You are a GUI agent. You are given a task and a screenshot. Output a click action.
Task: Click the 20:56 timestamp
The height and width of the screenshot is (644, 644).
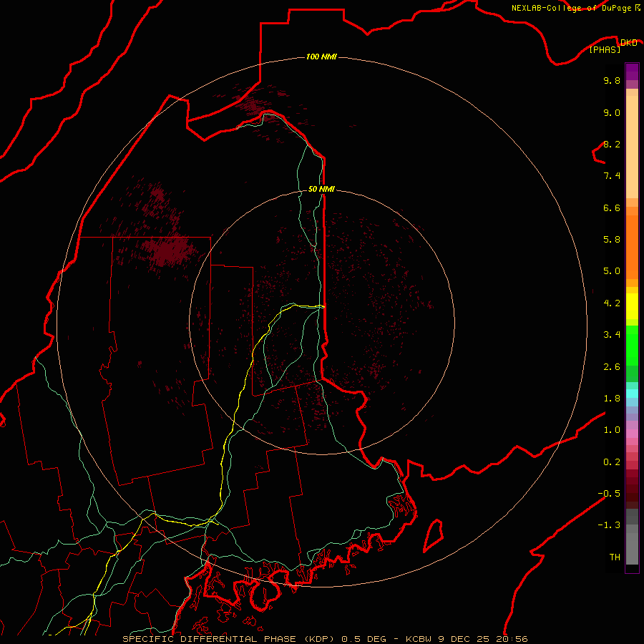514,639
